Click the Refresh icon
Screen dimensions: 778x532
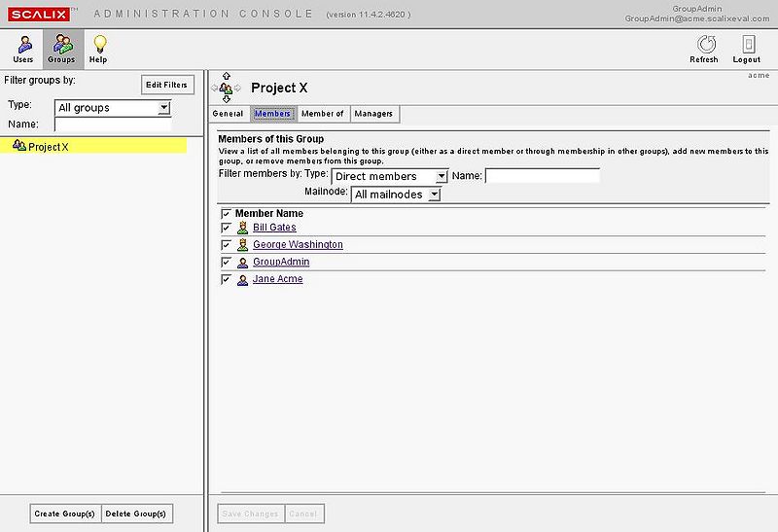pos(703,46)
